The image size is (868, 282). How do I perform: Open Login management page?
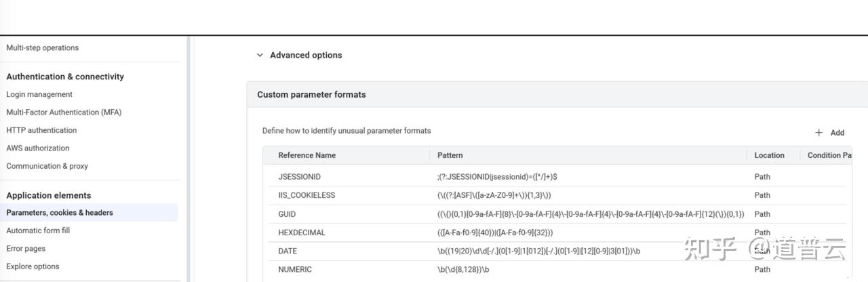point(39,95)
